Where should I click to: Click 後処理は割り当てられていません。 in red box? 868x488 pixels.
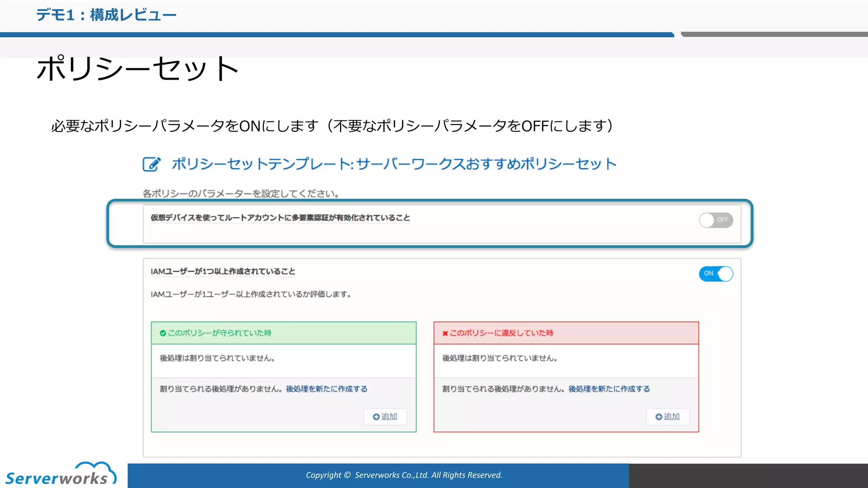tap(500, 358)
